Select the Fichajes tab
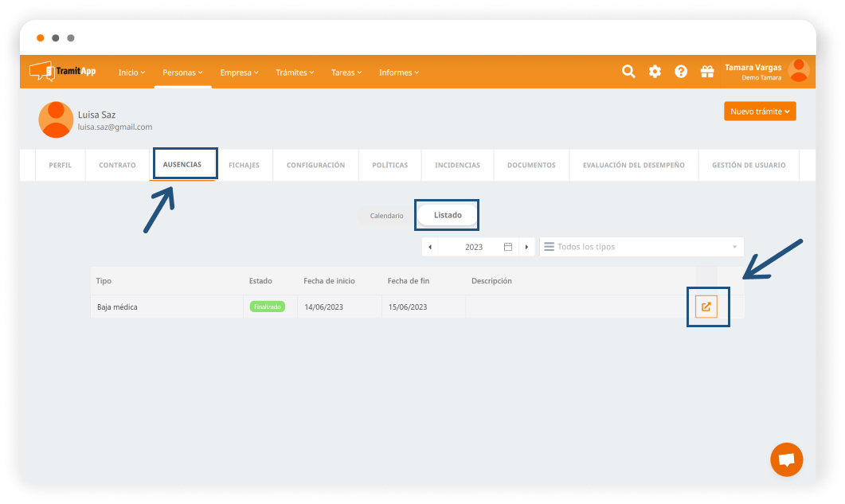The width and height of the screenshot is (845, 504). pos(244,166)
